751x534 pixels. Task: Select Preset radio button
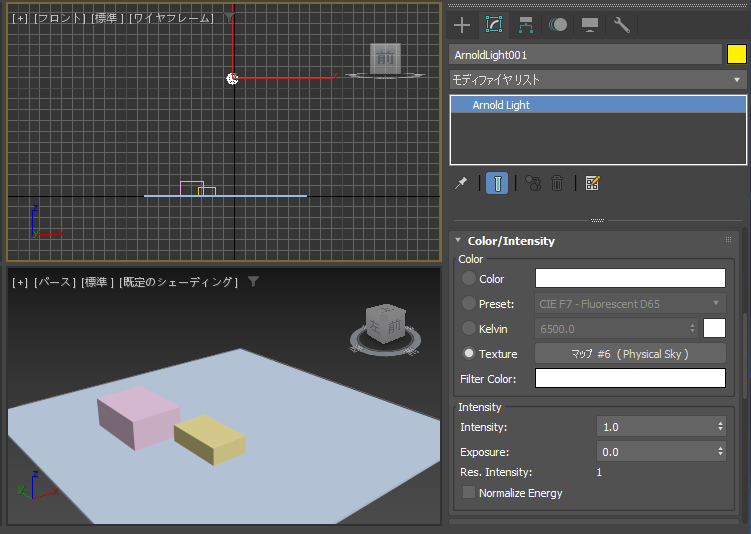coord(468,303)
